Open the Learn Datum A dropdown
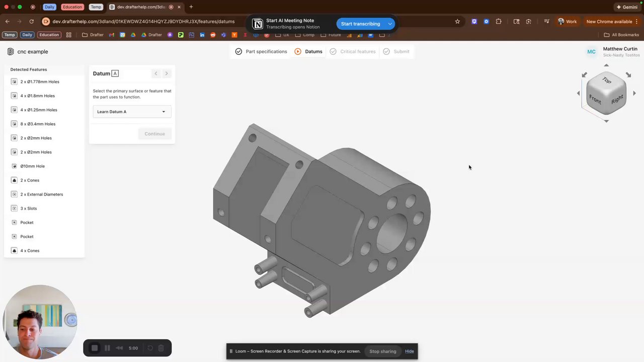 coord(132,112)
